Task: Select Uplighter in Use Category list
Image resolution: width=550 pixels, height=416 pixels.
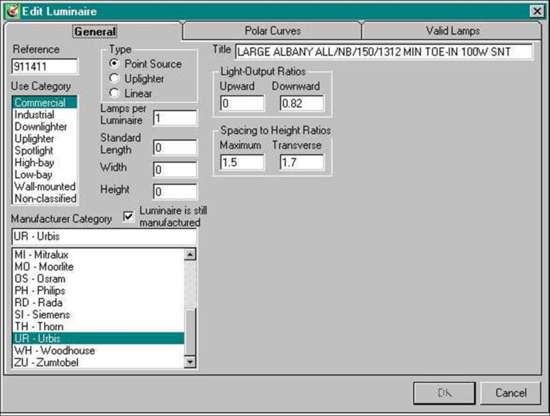Action: 45,139
